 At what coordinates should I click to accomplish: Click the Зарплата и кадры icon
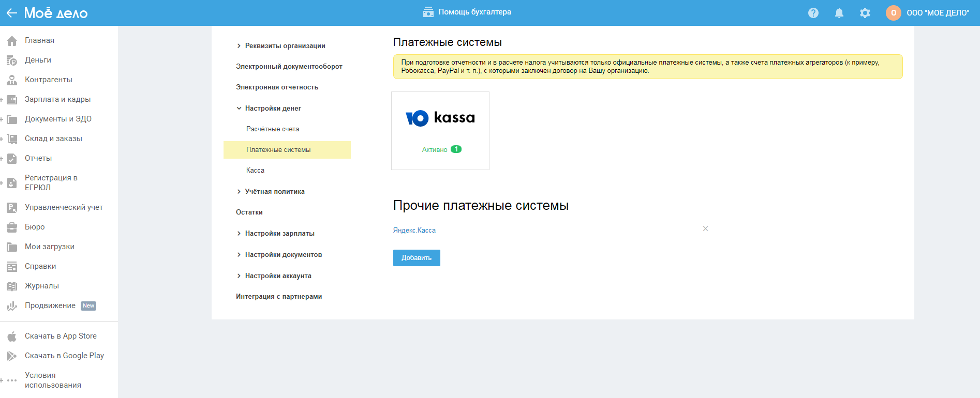[x=12, y=100]
